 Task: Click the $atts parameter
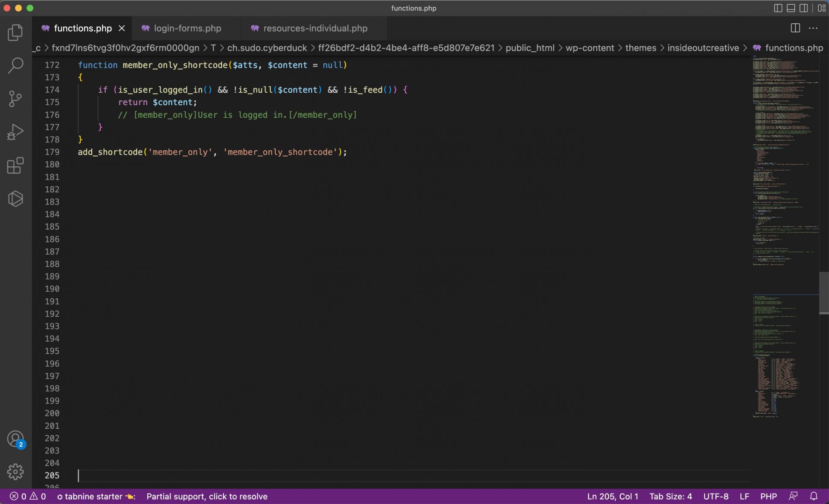(245, 65)
